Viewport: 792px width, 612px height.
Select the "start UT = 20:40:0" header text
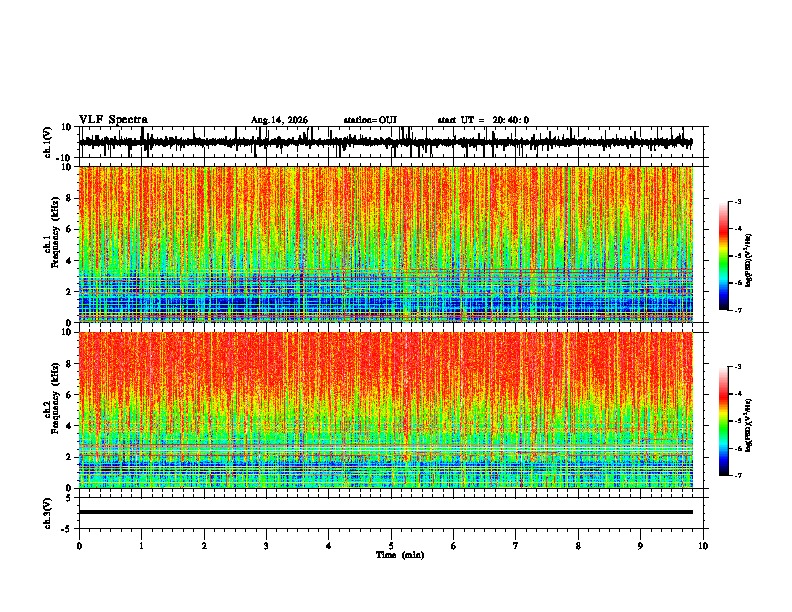[x=483, y=120]
